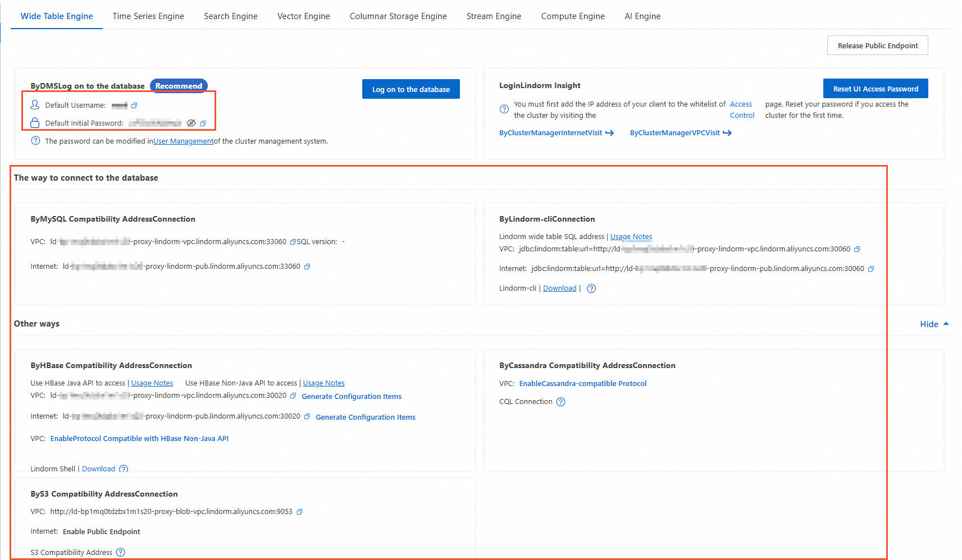Switch to the Time Series Engine tab
The width and height of the screenshot is (962, 560).
tap(148, 16)
